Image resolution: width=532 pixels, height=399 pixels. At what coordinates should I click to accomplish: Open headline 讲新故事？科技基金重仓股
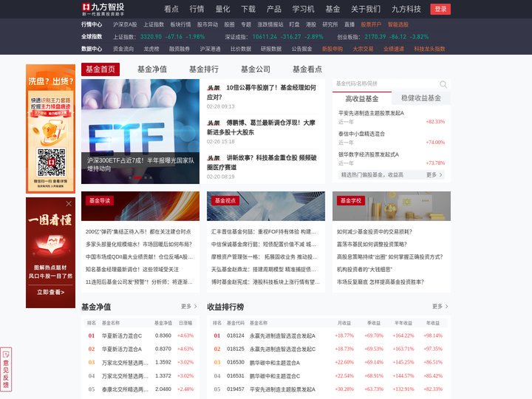262,162
